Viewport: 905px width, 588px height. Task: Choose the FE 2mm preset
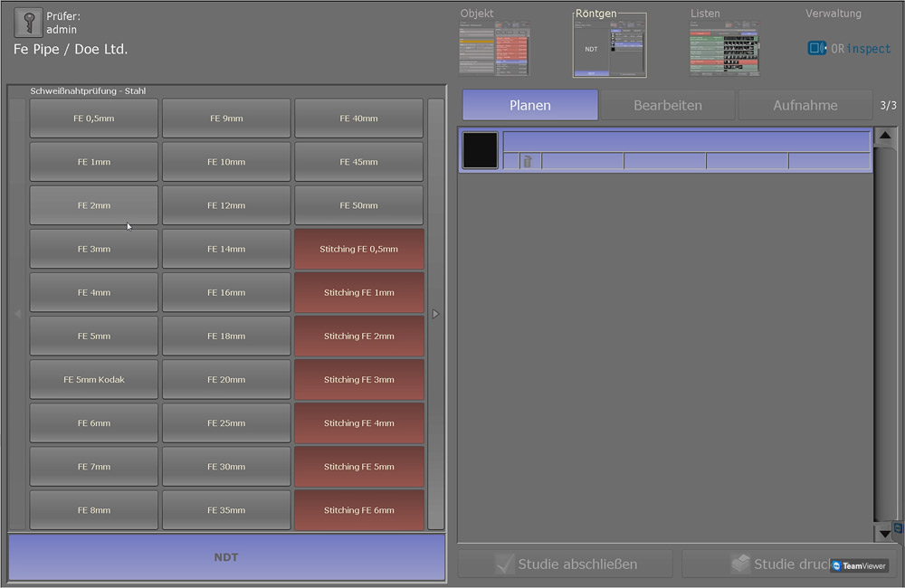pos(93,205)
